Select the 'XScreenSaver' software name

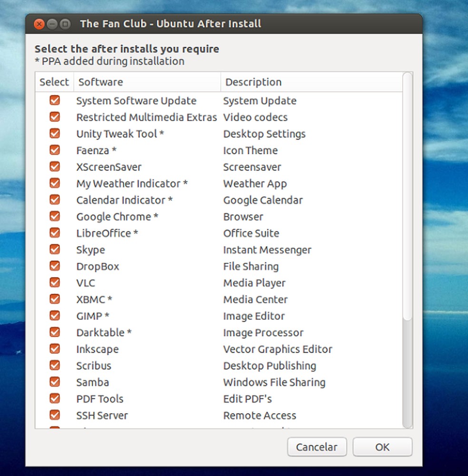pos(109,167)
